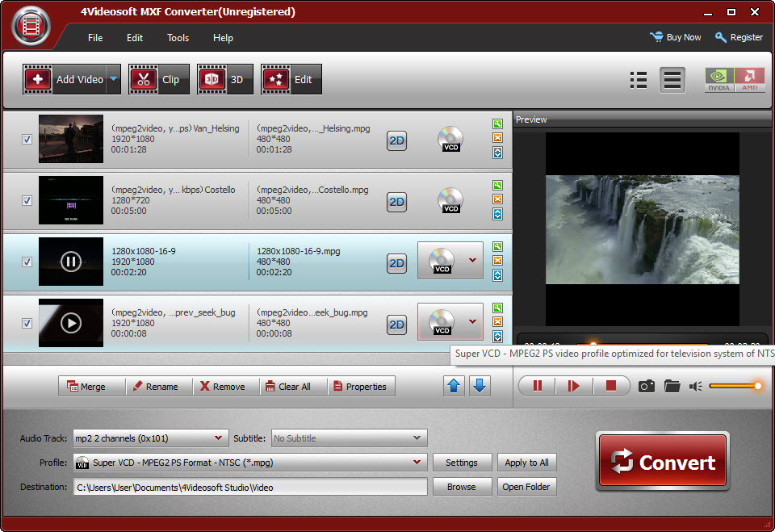Step forward to next frame

(x=574, y=386)
